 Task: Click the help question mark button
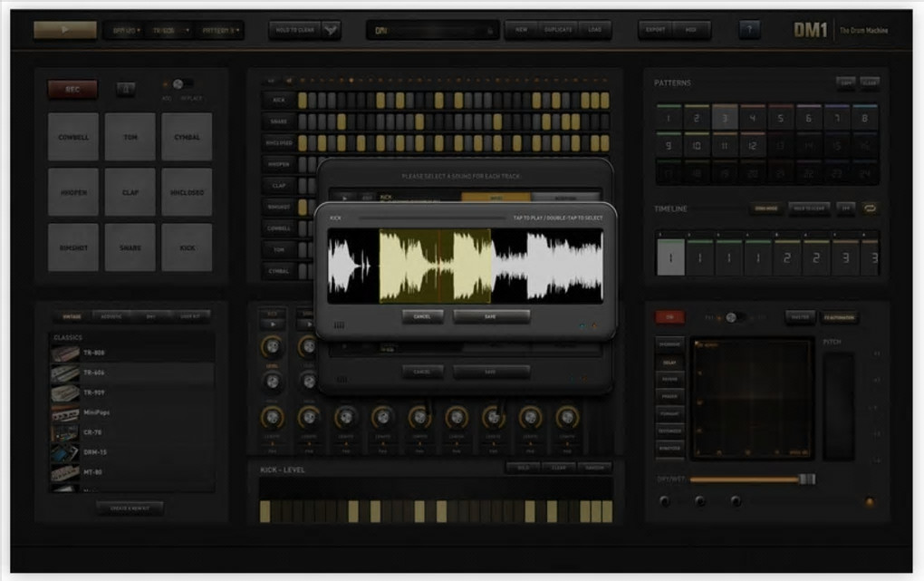pos(749,30)
